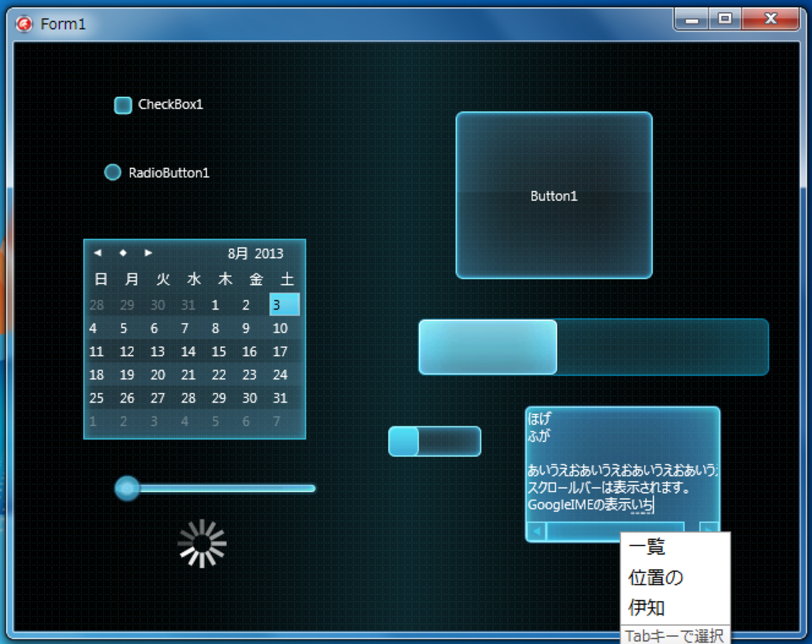Go to next month in calendar

pos(148,253)
